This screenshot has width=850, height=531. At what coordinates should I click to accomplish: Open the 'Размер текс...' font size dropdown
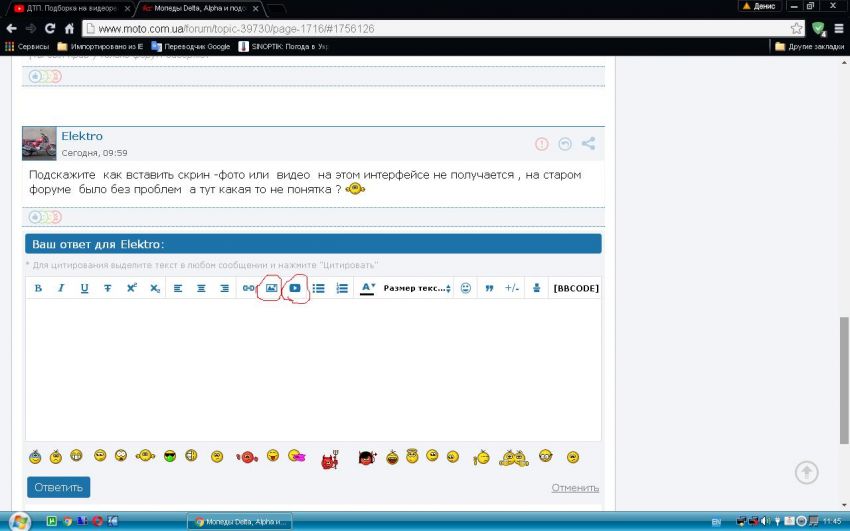point(417,288)
